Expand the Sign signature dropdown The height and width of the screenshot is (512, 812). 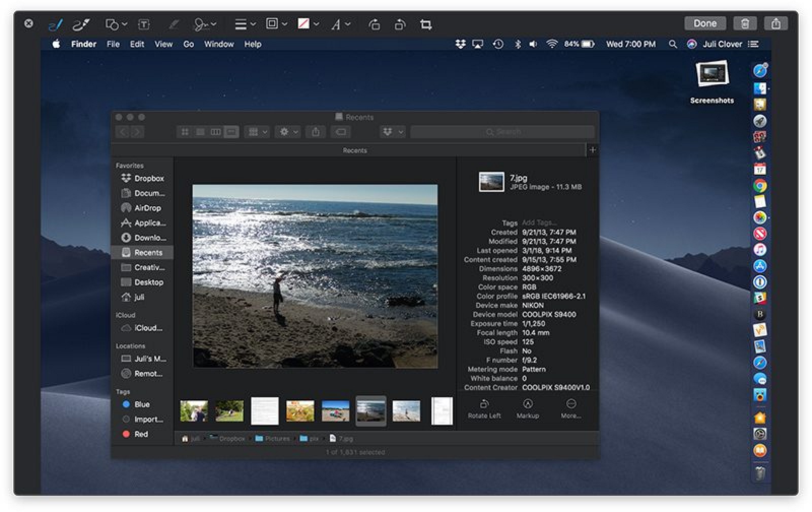[205, 24]
